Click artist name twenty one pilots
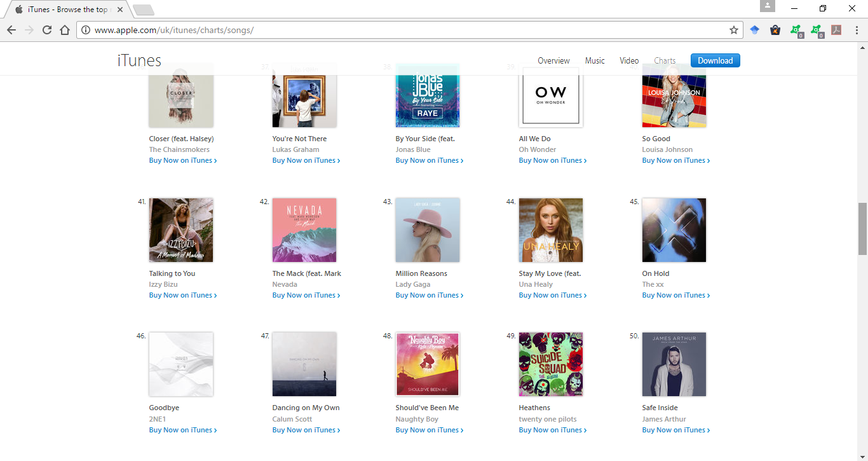Viewport: 868px width, 461px height. [x=548, y=419]
